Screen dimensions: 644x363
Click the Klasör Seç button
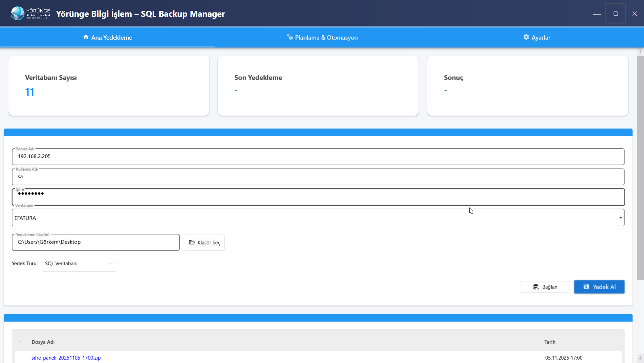click(204, 242)
